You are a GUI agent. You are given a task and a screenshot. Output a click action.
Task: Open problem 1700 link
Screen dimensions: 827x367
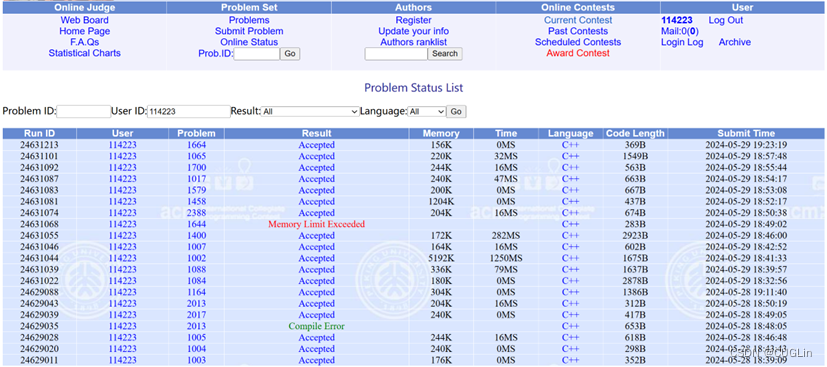point(196,168)
